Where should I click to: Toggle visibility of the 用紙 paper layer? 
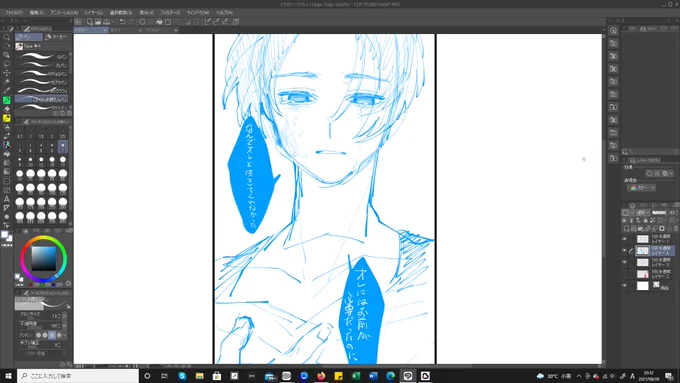[624, 285]
